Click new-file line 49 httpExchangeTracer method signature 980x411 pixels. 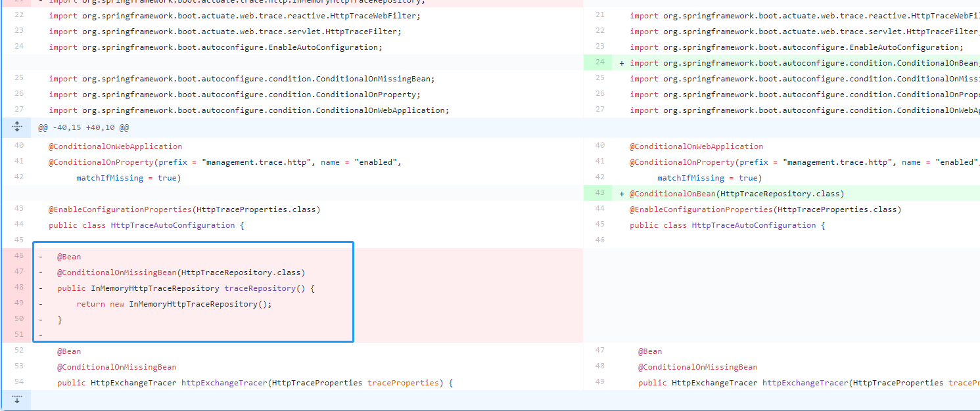click(x=809, y=383)
